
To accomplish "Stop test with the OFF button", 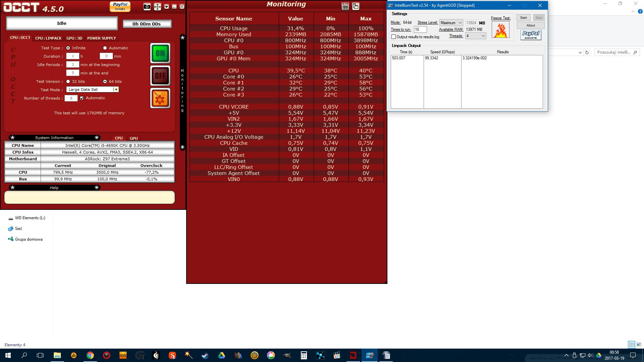I will [160, 76].
